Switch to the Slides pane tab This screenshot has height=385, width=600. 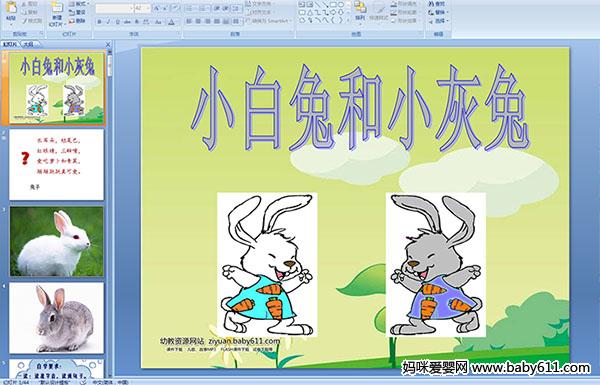point(10,44)
